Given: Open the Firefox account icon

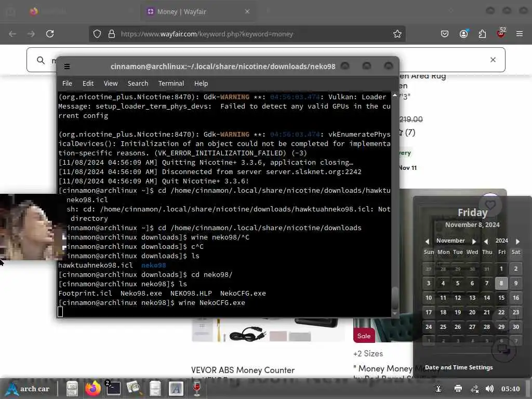Looking at the screenshot, I should 463,34.
